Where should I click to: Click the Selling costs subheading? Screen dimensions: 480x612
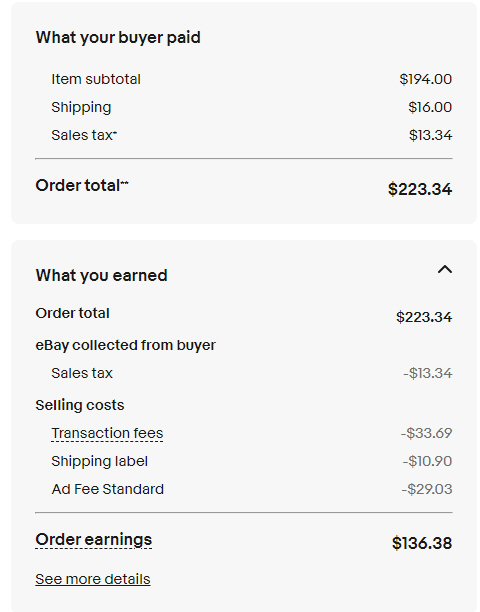(x=80, y=405)
